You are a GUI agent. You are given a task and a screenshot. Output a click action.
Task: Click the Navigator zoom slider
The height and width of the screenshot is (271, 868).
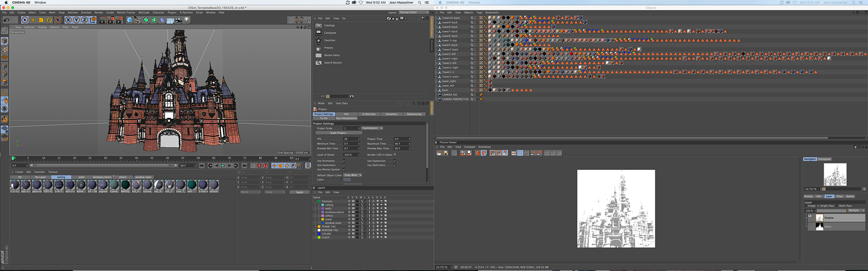pyautogui.click(x=841, y=189)
